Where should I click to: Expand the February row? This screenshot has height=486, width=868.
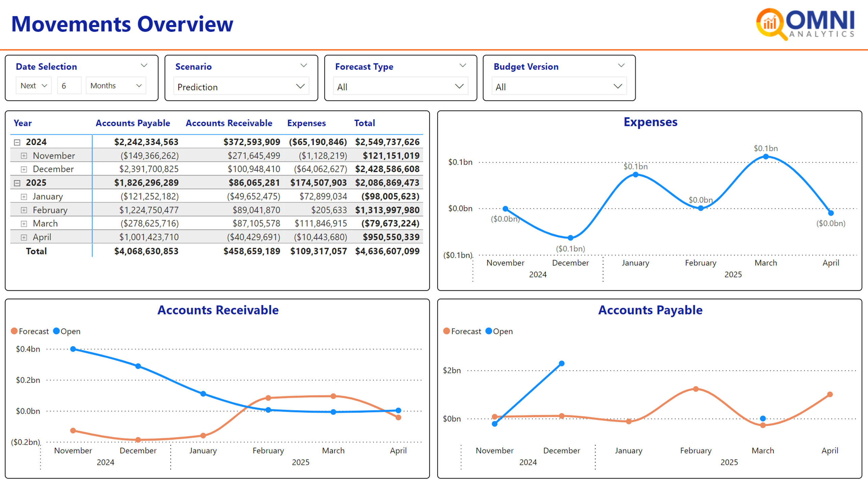[x=24, y=210]
